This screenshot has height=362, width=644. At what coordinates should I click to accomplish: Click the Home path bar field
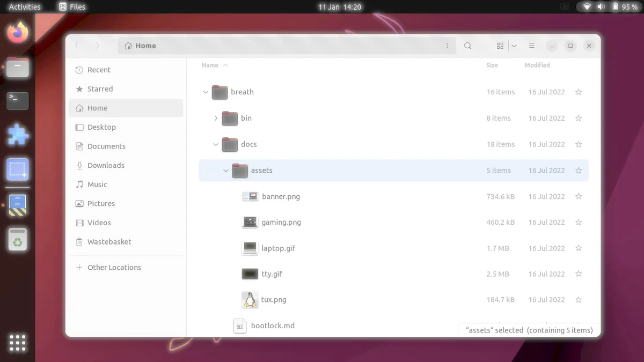[287, 46]
